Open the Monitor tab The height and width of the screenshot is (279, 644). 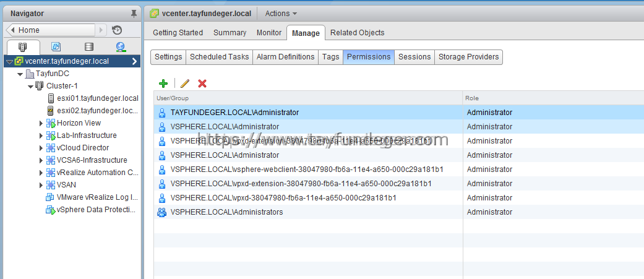point(269,32)
